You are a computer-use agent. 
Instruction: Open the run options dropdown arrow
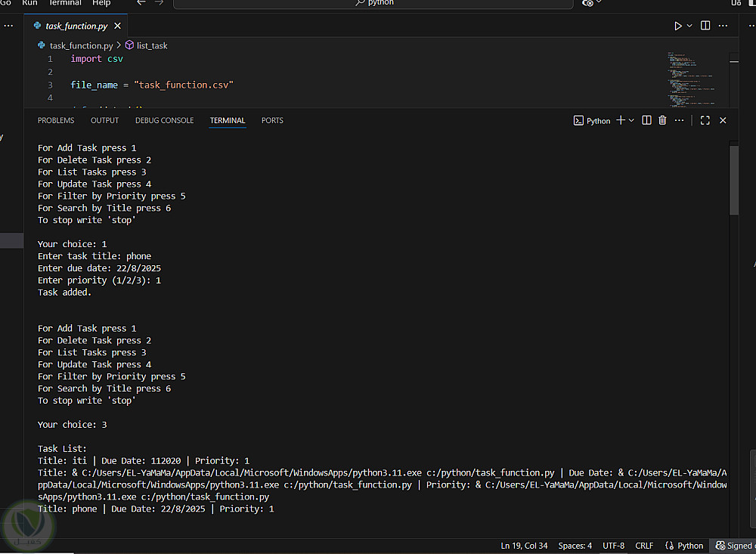(x=689, y=26)
